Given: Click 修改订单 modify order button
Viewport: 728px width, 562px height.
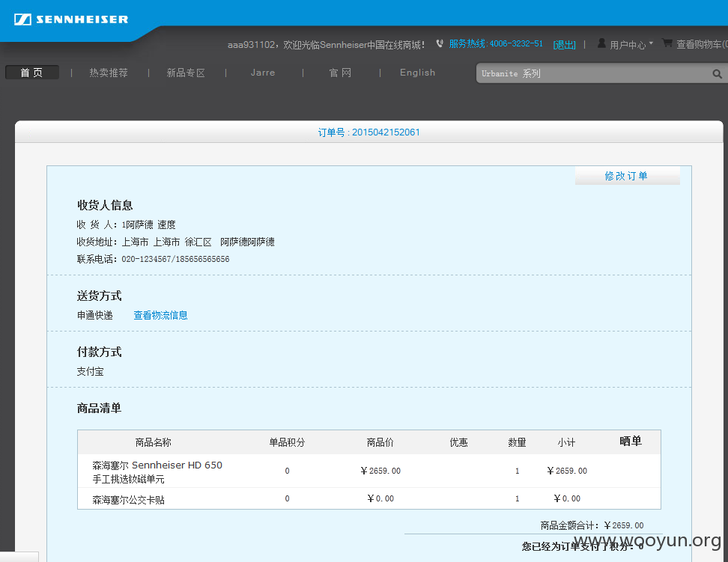Looking at the screenshot, I should (627, 175).
